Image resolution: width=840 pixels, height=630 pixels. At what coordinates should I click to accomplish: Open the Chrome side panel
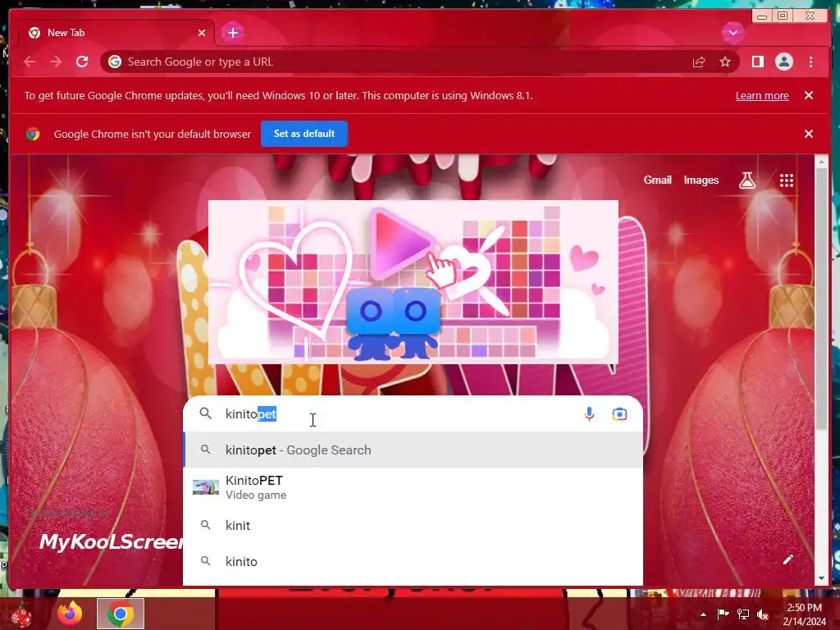click(757, 62)
